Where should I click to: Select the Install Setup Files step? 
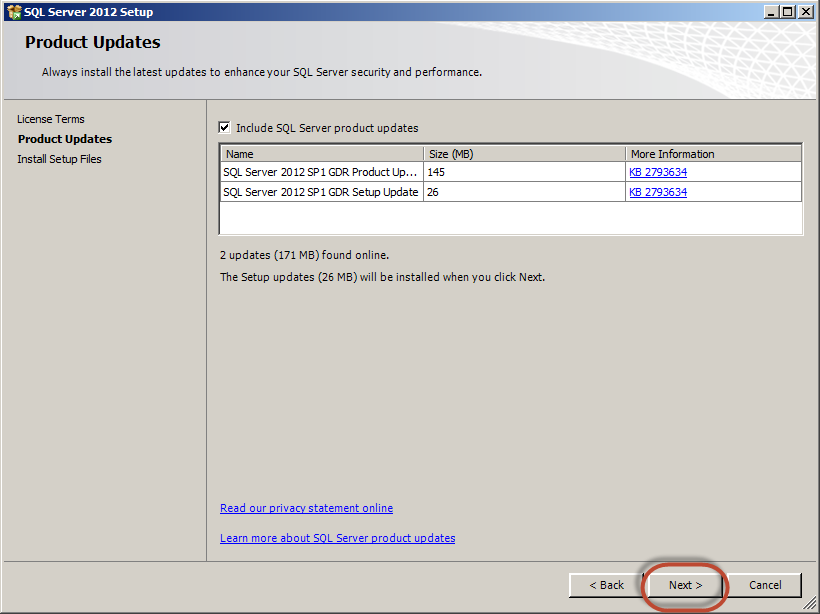click(59, 159)
